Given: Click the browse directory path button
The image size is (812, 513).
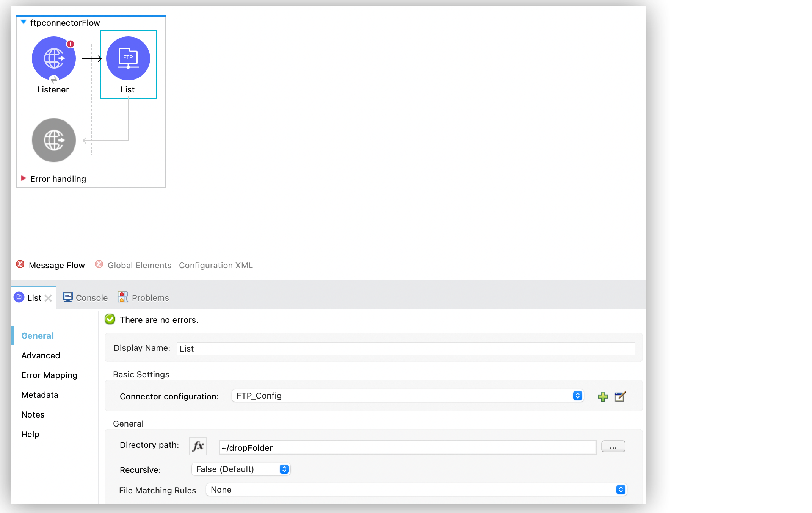Looking at the screenshot, I should [x=613, y=446].
